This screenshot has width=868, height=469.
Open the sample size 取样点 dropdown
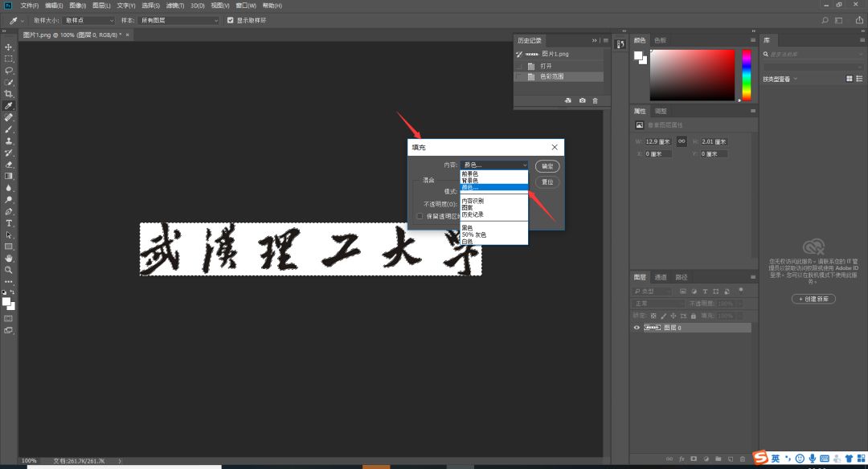(x=89, y=20)
